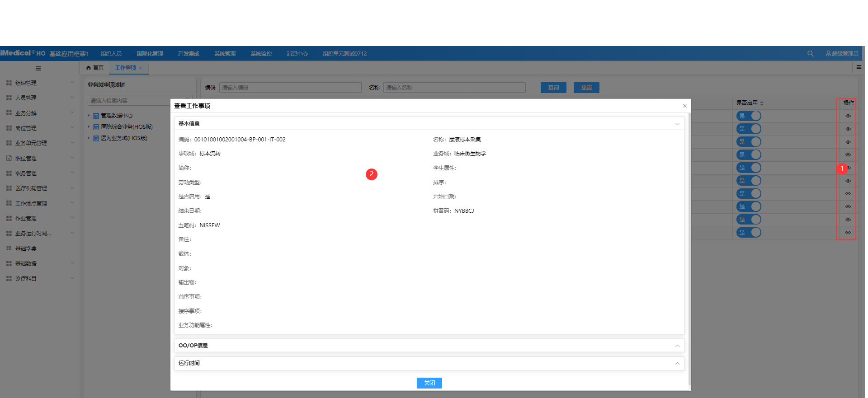Screen dimensions: 868x398
Task: Click the 重置 button
Action: click(586, 87)
